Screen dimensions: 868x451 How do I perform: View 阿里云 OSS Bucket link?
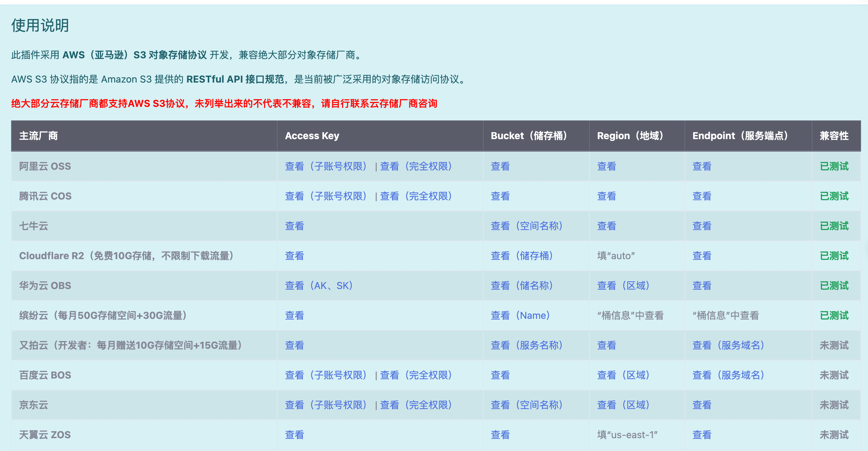500,167
